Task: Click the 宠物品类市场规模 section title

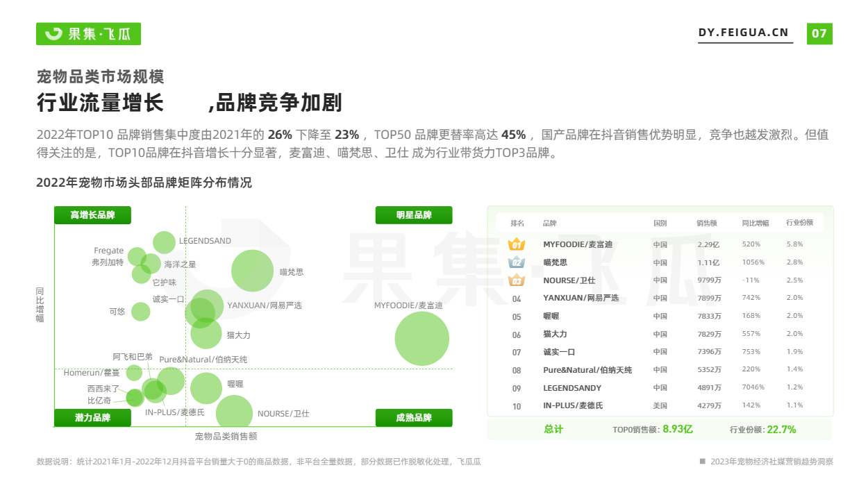Action: (x=100, y=76)
